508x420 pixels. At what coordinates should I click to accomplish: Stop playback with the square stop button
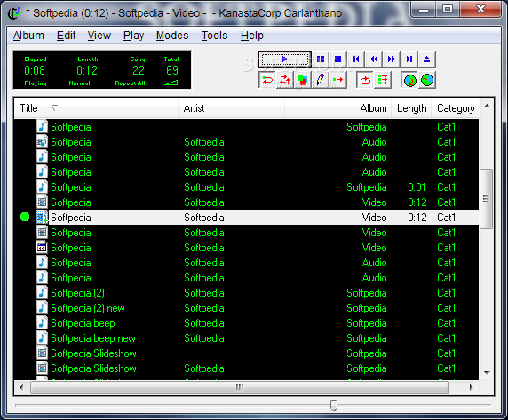[337, 59]
